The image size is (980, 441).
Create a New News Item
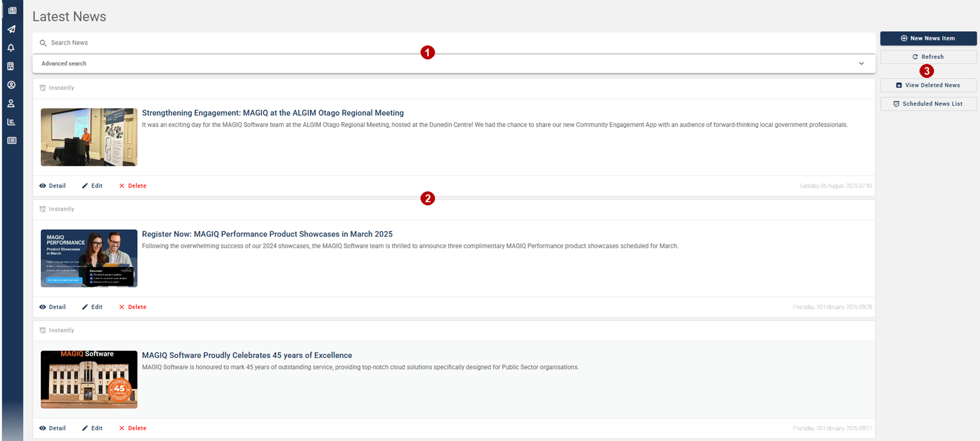click(928, 38)
